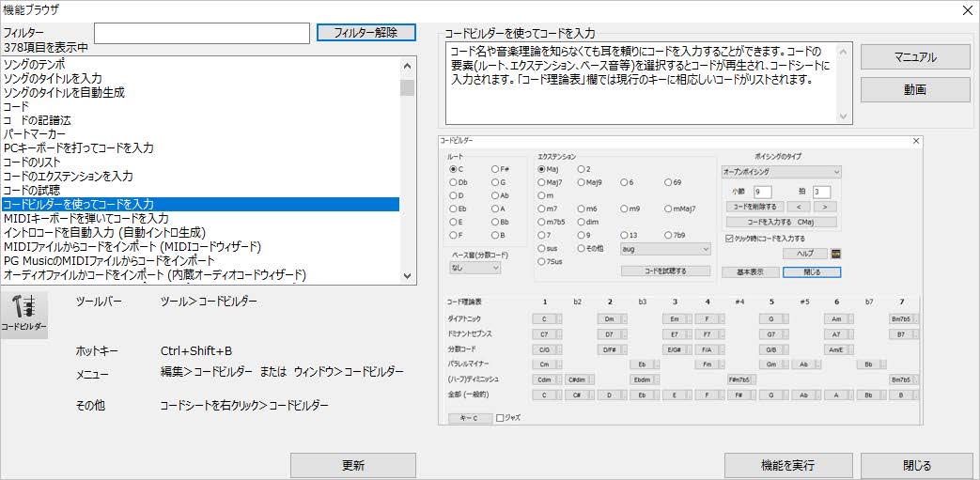The image size is (980, 480).
Task: Click the 拍 number field showing 3
Action: coord(821,192)
